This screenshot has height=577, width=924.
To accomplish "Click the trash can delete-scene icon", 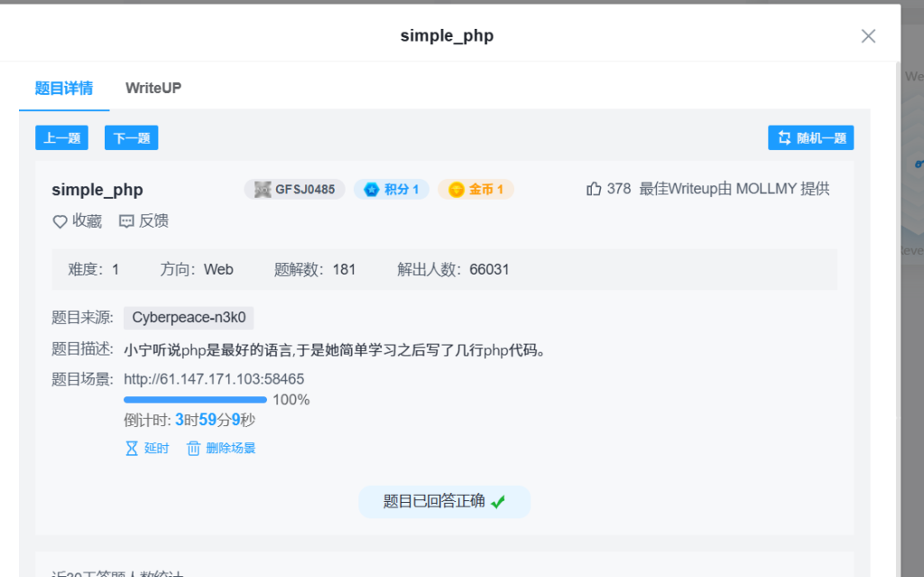I will 193,448.
